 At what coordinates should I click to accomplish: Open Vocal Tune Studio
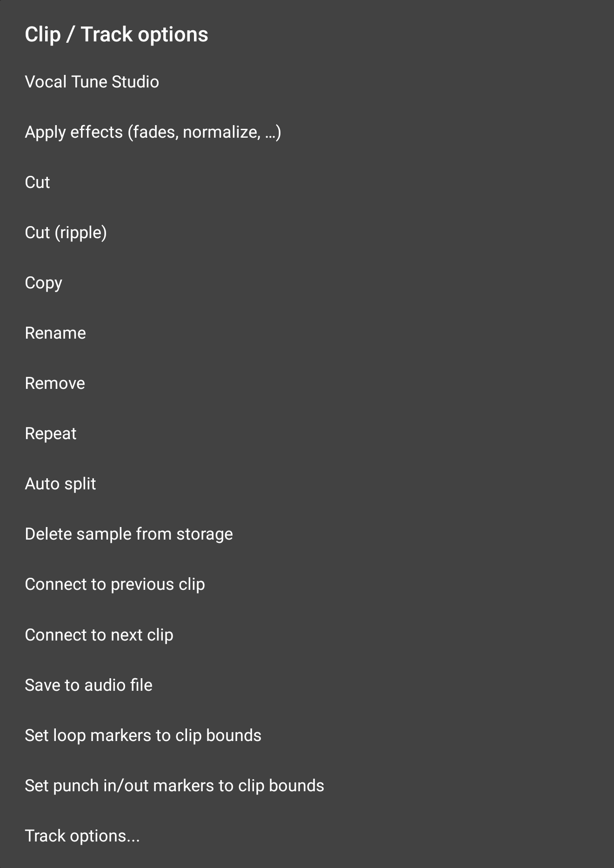pyautogui.click(x=92, y=82)
